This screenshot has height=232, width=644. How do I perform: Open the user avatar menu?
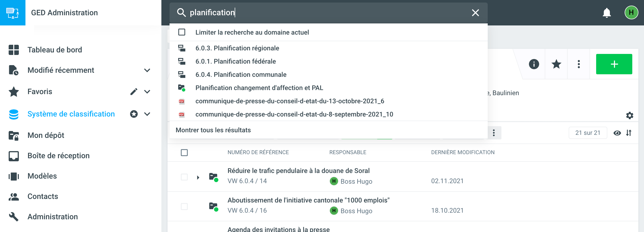[631, 13]
